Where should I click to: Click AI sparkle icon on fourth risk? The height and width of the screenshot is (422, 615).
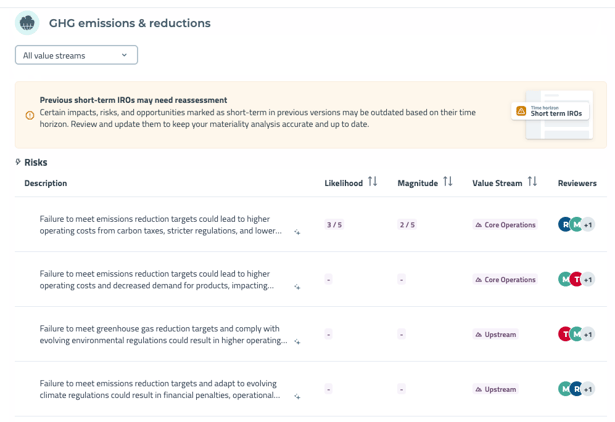[297, 397]
